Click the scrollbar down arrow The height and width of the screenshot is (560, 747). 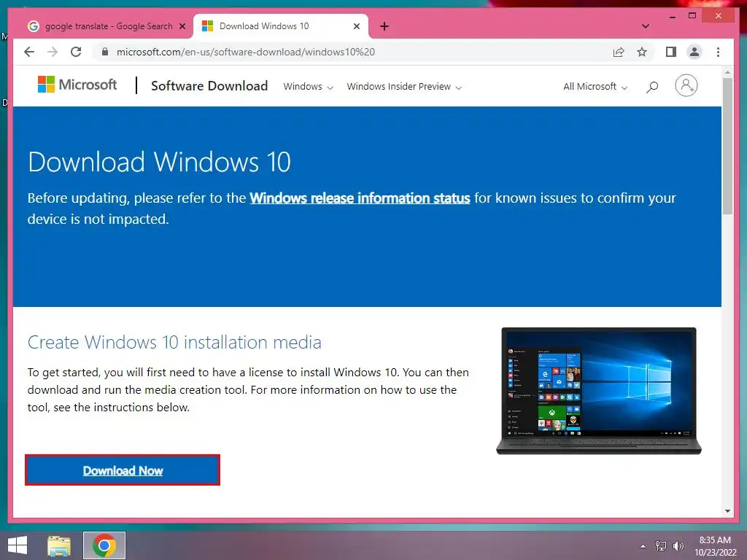727,511
